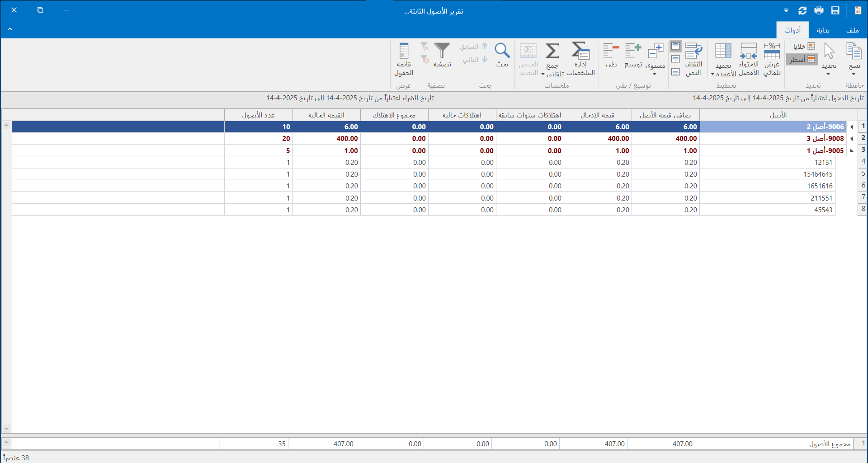This screenshot has height=463, width=868.
Task: Switch to the بداية ribbon tab
Action: tap(823, 30)
